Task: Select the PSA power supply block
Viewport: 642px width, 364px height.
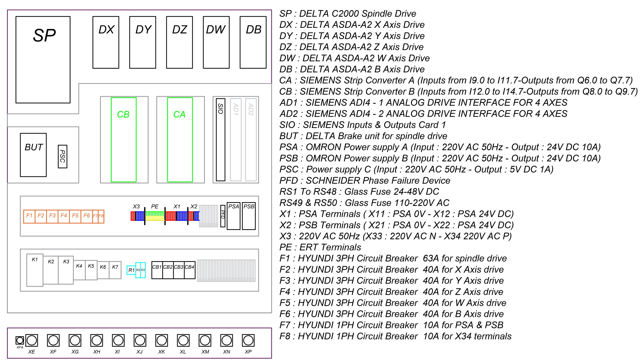Action: coord(233,216)
